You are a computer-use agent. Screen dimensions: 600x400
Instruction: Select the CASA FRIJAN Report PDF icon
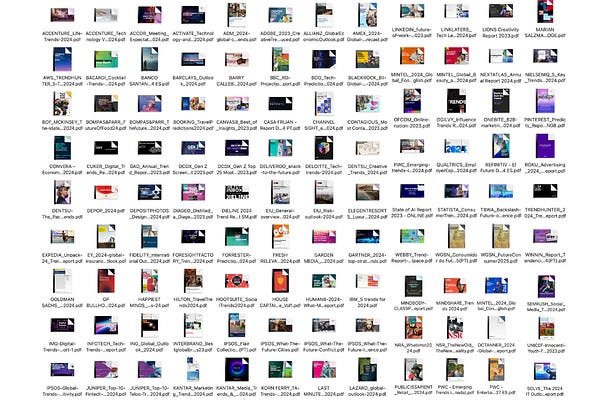click(x=280, y=104)
